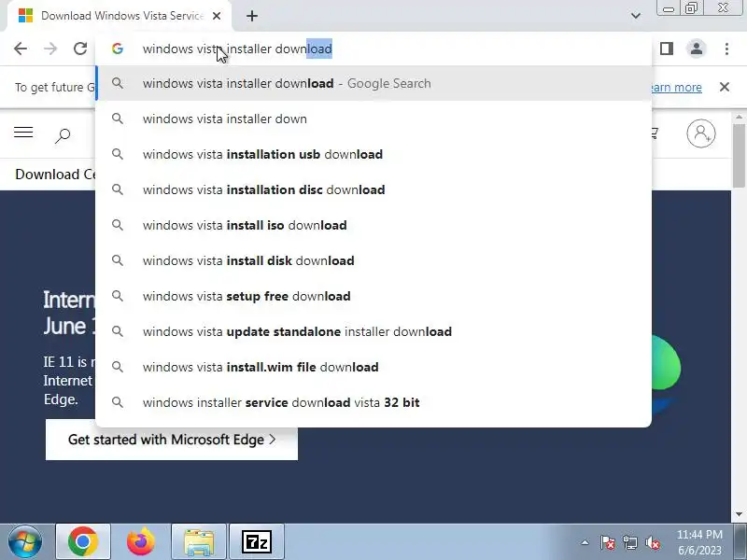Click Google G icon in omnibox
The width and height of the screenshot is (747, 560).
(118, 49)
